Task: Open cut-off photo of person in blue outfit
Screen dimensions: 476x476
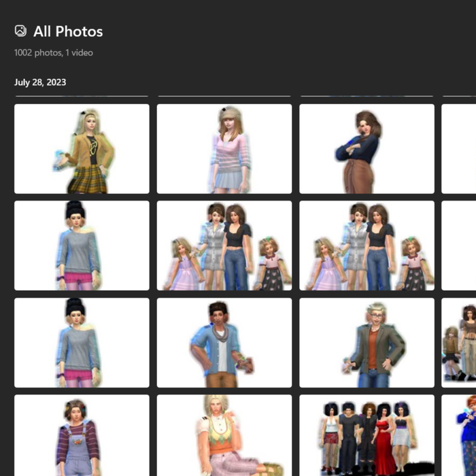Action: [x=459, y=435]
